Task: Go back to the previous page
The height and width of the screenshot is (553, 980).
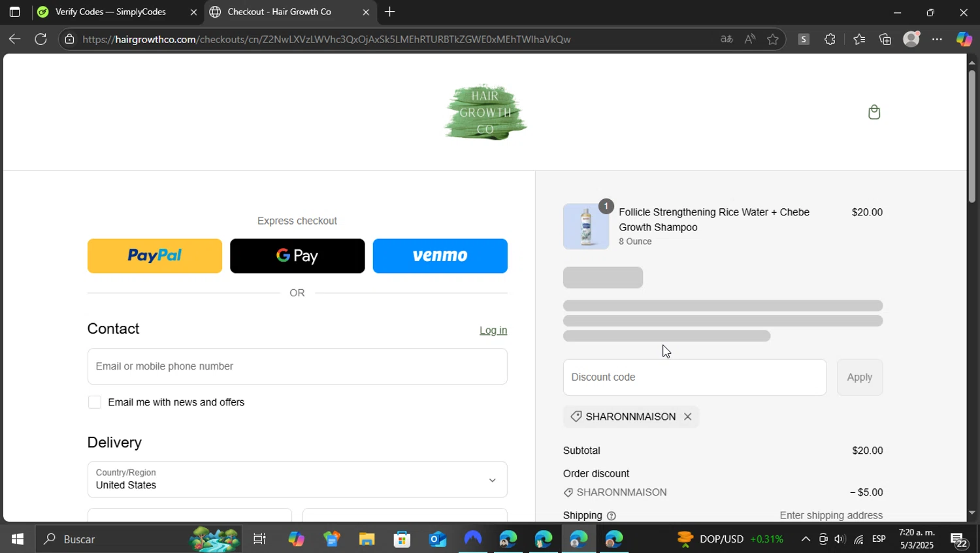Action: tap(14, 39)
